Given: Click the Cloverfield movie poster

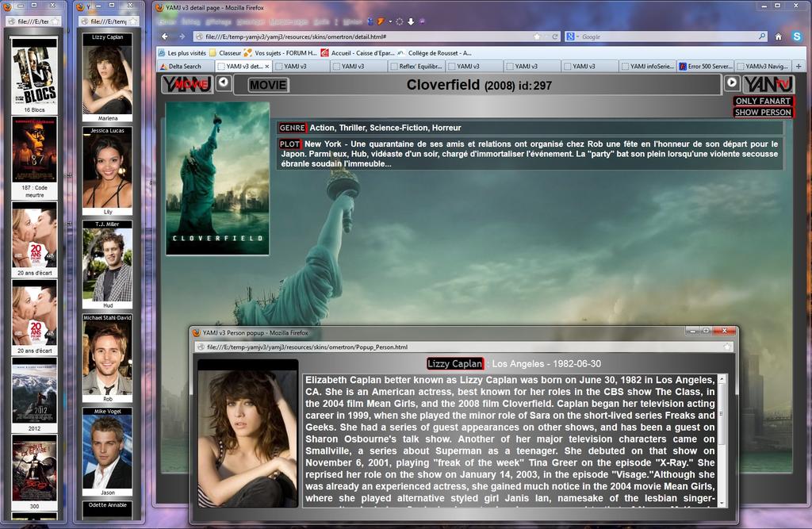Looking at the screenshot, I should [217, 178].
